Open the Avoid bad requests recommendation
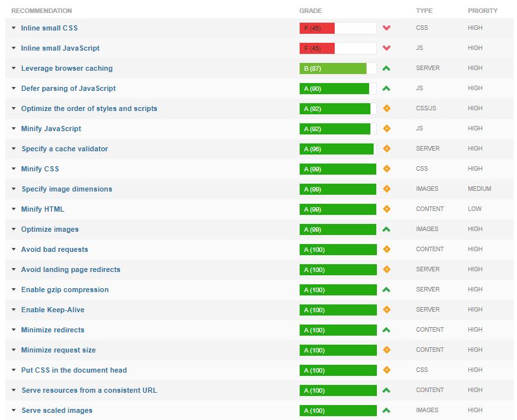 tap(54, 249)
